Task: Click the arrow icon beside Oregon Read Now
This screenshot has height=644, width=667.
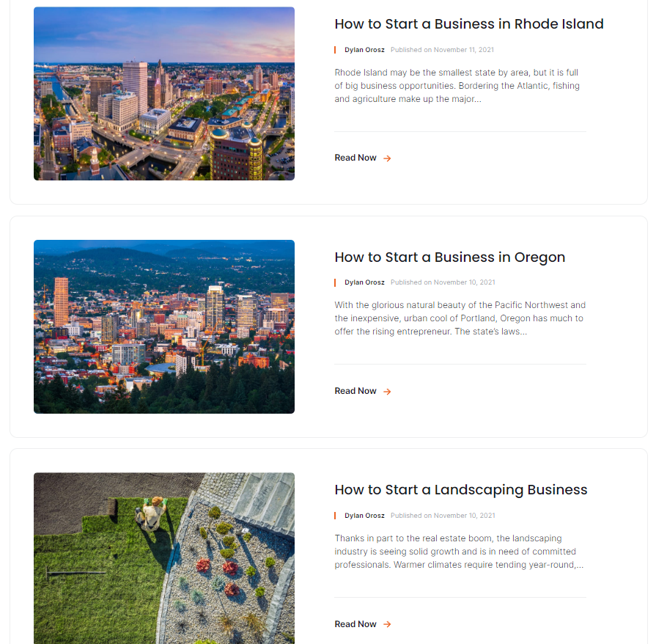Action: click(x=387, y=392)
